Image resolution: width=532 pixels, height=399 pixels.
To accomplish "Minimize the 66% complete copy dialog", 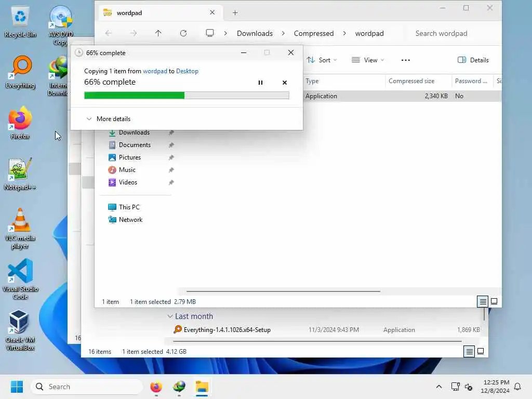I will 243,52.
